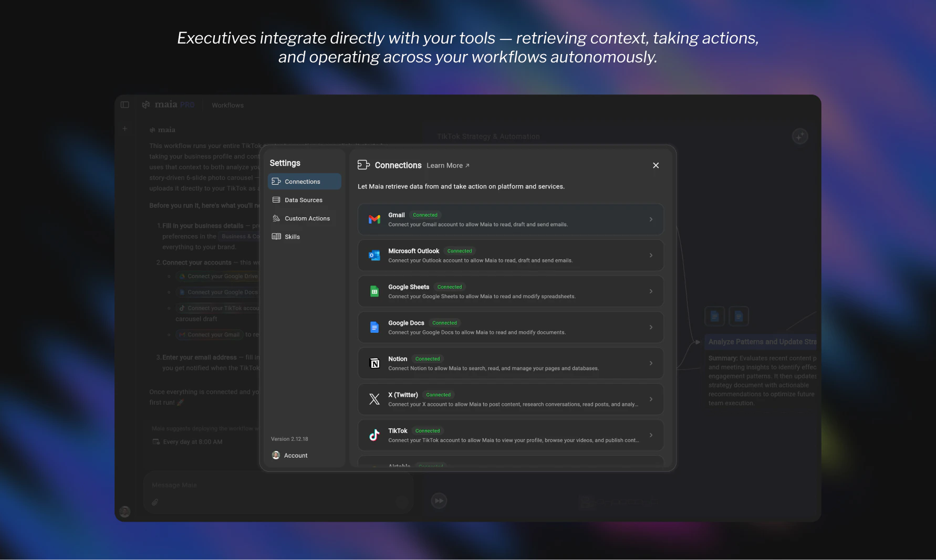Click the user avatar in the bottom left
This screenshot has height=560, width=936.
click(x=124, y=511)
